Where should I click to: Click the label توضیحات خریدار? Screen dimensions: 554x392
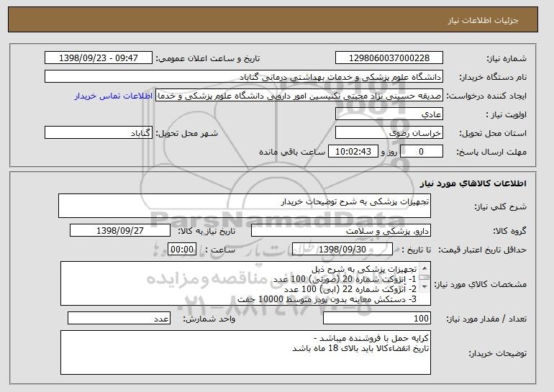(x=497, y=353)
